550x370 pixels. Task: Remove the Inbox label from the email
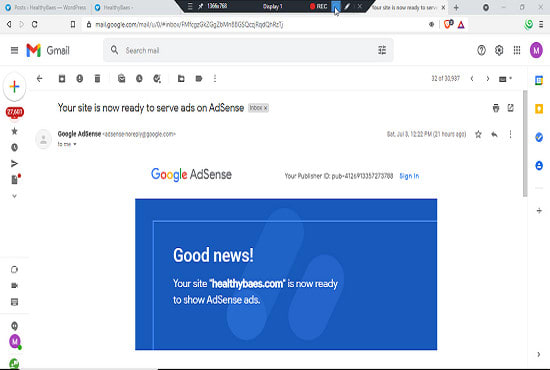pos(266,108)
